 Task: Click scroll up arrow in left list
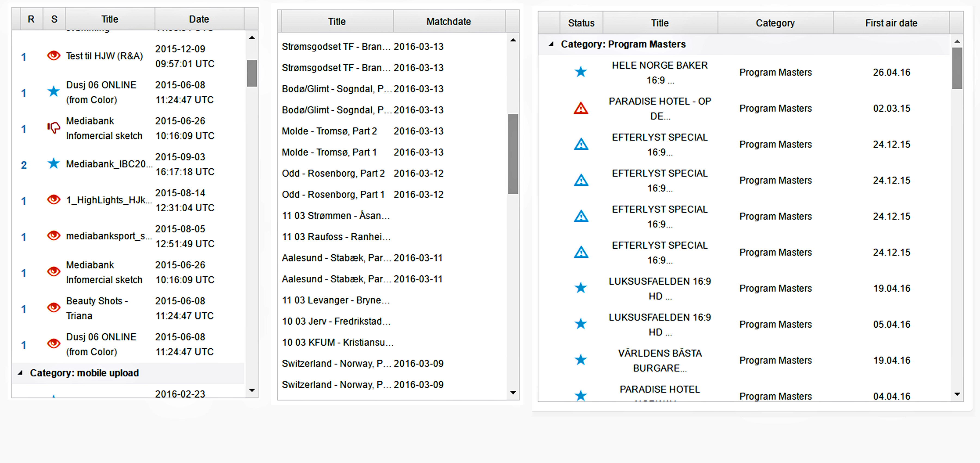[252, 38]
